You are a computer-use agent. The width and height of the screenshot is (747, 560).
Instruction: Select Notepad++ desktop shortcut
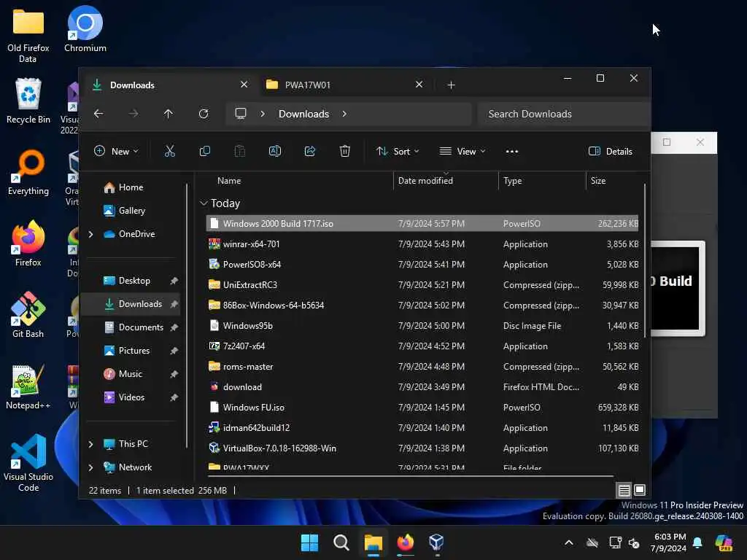[28, 386]
